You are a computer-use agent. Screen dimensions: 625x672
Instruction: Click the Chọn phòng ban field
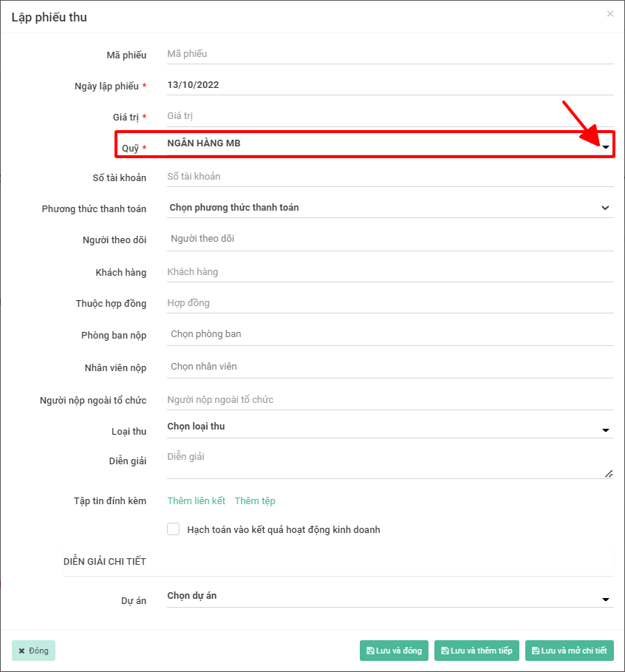(389, 334)
